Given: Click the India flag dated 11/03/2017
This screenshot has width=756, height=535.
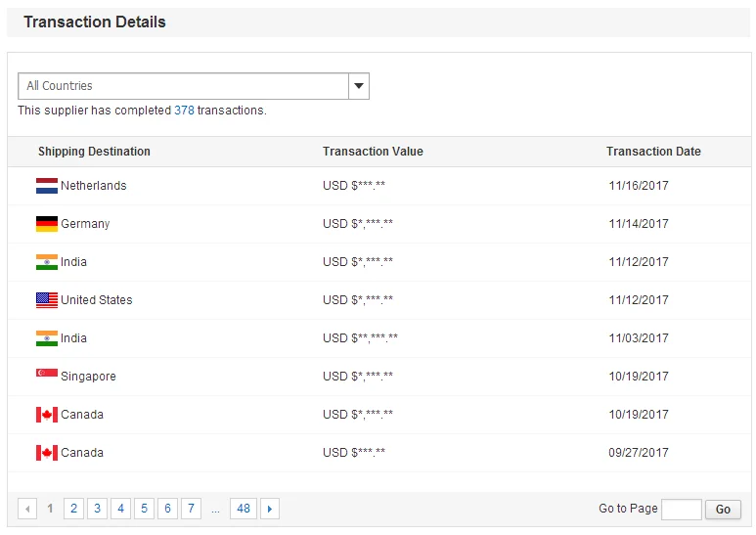Looking at the screenshot, I should [47, 338].
